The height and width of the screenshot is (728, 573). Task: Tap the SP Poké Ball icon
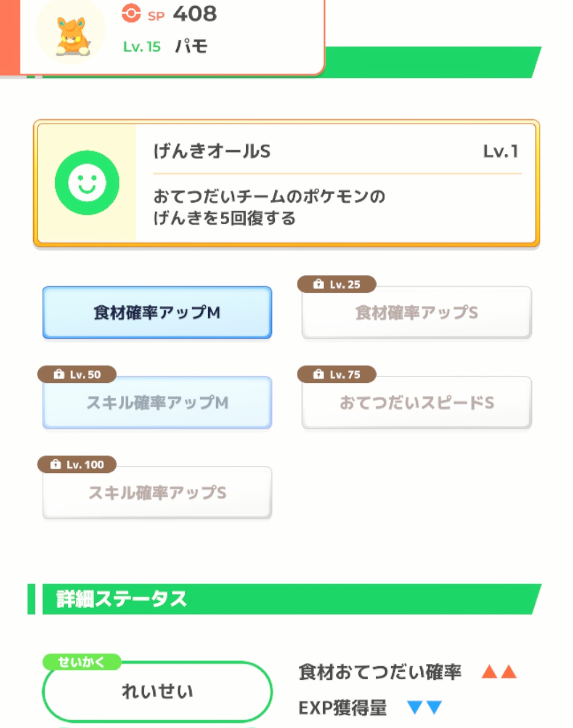(x=131, y=14)
